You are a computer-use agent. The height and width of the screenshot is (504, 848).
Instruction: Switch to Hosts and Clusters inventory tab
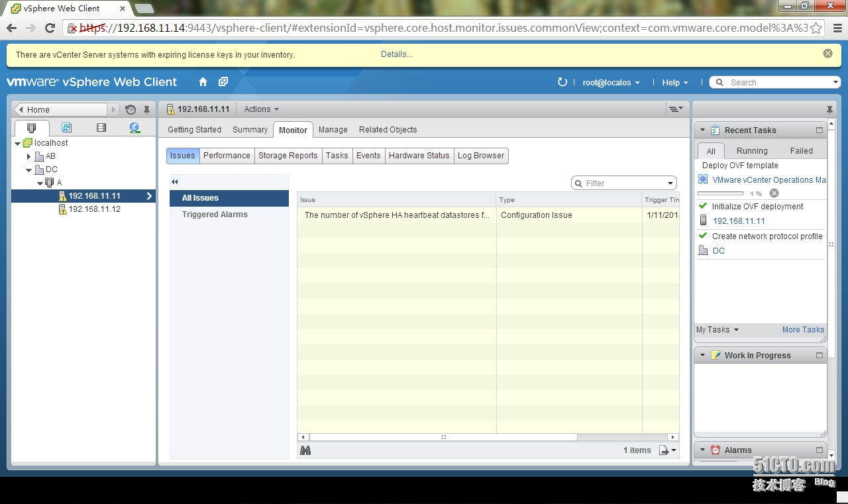pyautogui.click(x=31, y=128)
